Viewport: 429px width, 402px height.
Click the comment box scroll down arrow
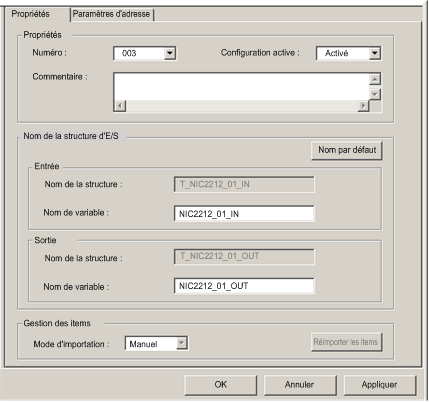pyautogui.click(x=375, y=94)
